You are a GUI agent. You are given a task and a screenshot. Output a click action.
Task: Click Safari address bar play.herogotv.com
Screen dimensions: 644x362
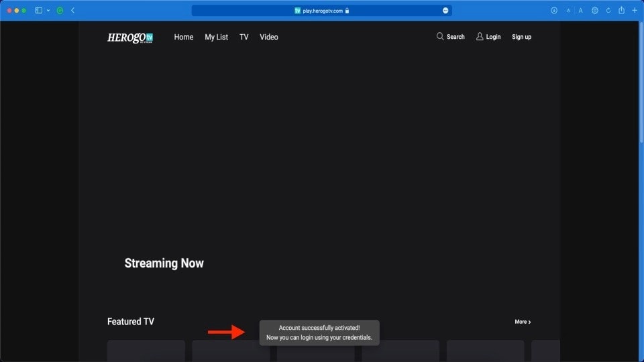(321, 11)
